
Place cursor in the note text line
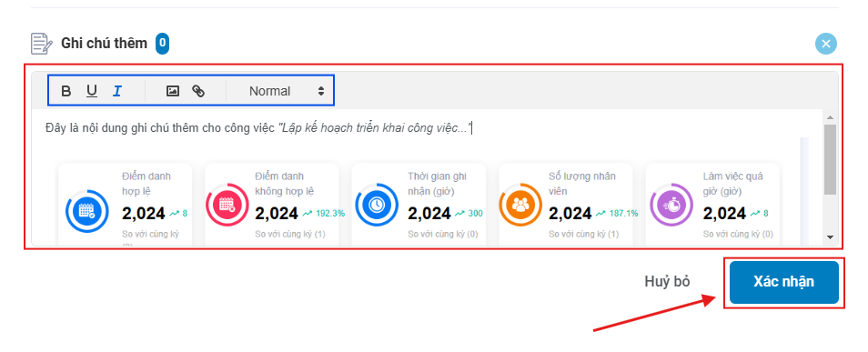coord(258,128)
